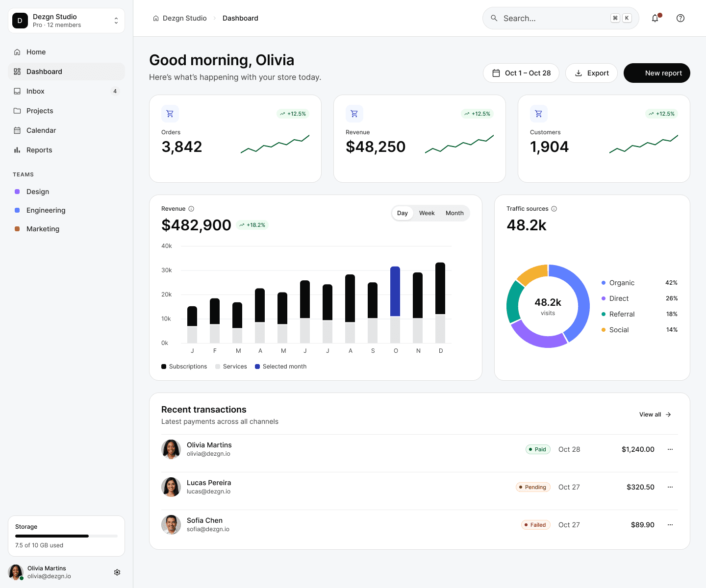Open the Engineering team
Screen dimensions: 706x588
click(x=67, y=210)
